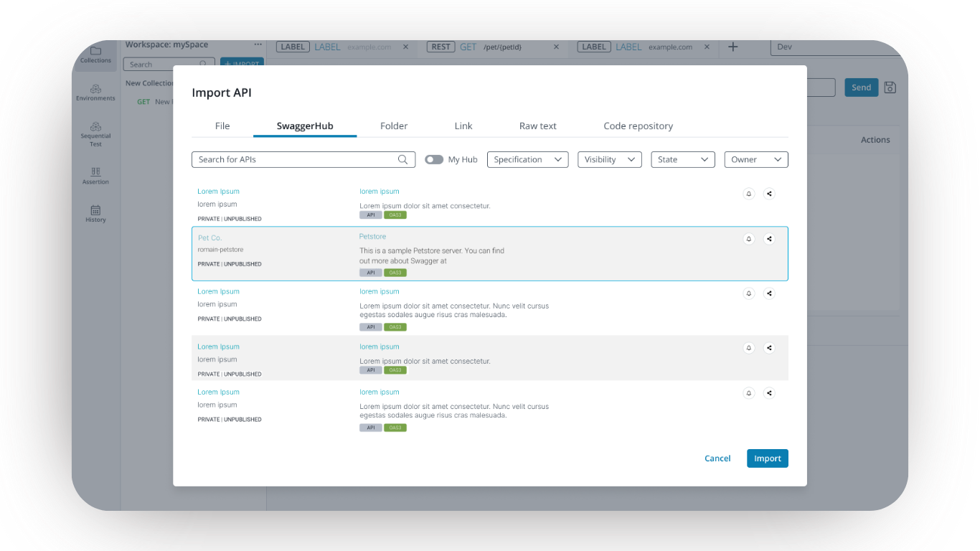The width and height of the screenshot is (980, 551).
Task: Open the Owner dropdown filter
Action: pos(756,159)
